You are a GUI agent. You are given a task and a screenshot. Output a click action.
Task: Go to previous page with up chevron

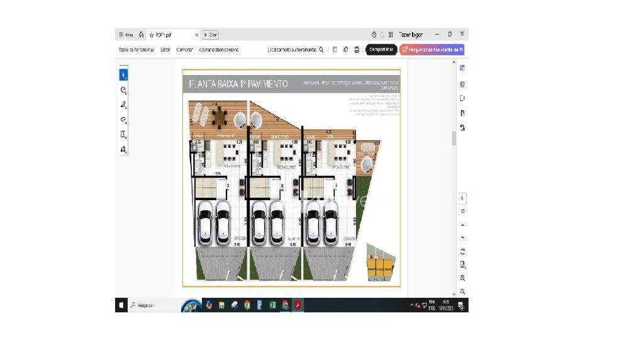(462, 225)
